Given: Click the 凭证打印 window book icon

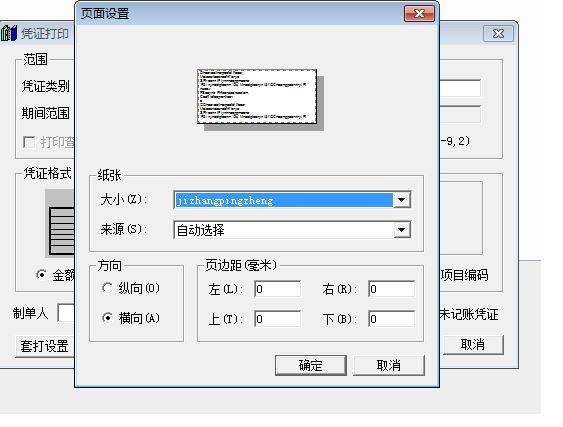Looking at the screenshot, I should [x=9, y=33].
